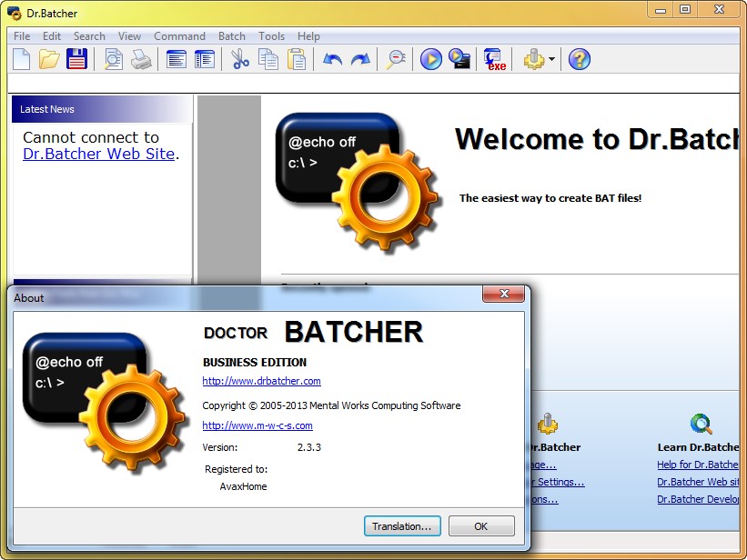Open the Command menu
The image size is (747, 560).
click(179, 36)
